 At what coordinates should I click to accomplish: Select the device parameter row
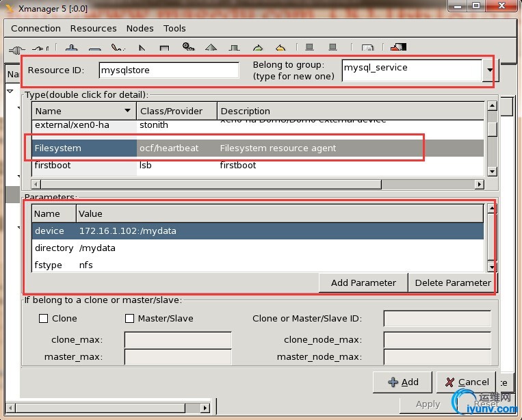[x=258, y=231]
